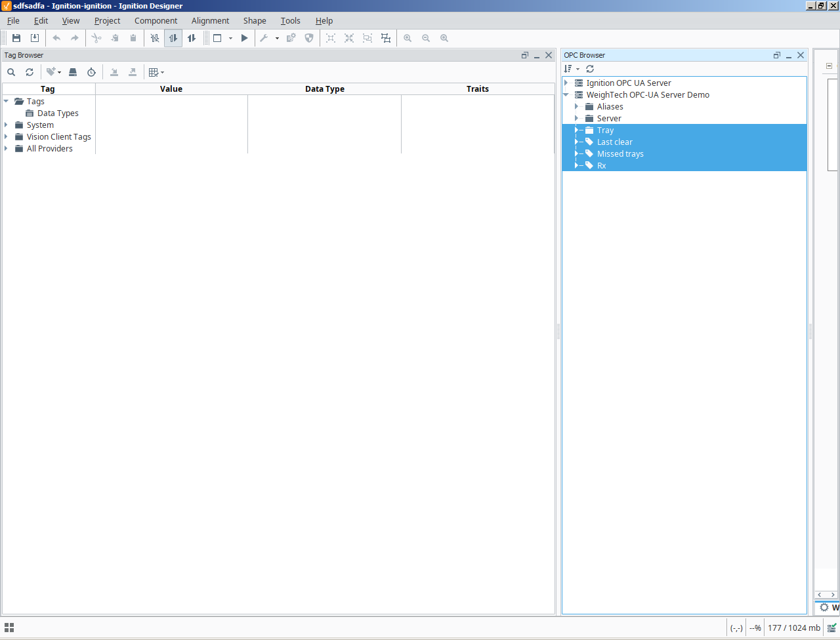The image size is (840, 640).
Task: Toggle the highlighted panel split icon on toolbar
Action: tap(173, 38)
